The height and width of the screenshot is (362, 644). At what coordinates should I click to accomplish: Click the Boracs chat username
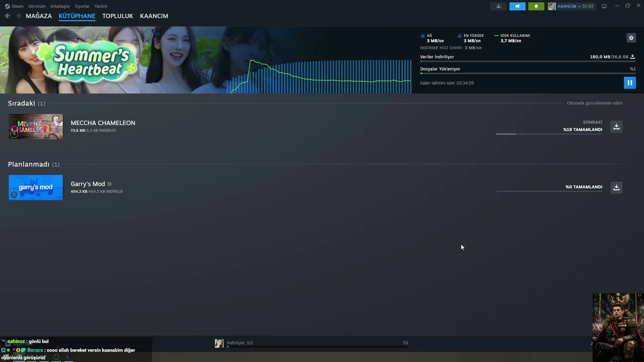pos(35,350)
